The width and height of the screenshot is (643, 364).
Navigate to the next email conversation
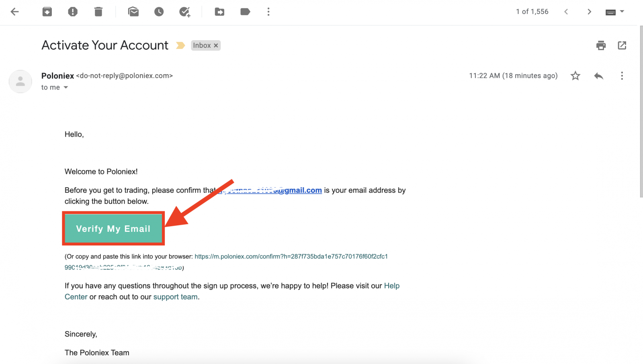pyautogui.click(x=589, y=12)
